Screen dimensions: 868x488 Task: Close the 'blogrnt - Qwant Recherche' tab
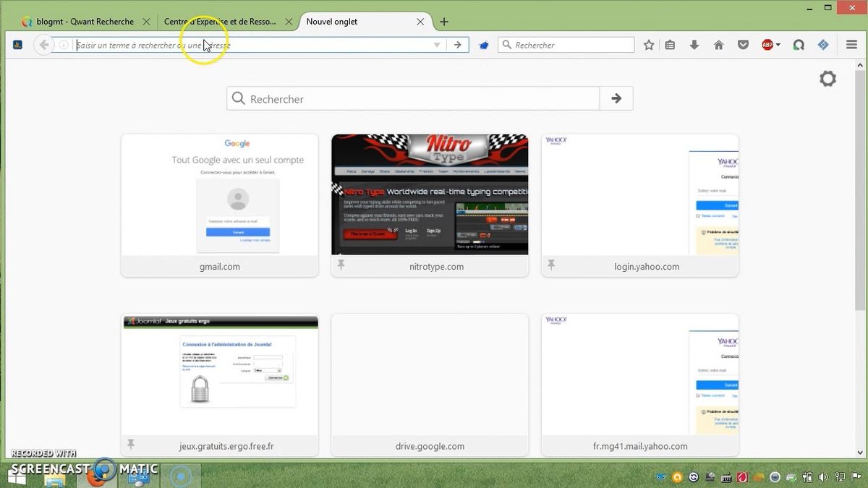tap(146, 22)
